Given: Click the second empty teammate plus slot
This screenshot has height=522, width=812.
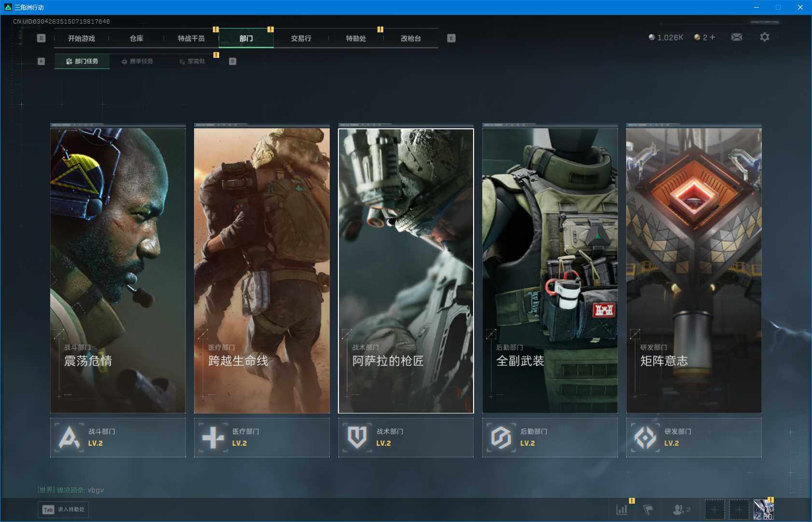Looking at the screenshot, I should 739,509.
